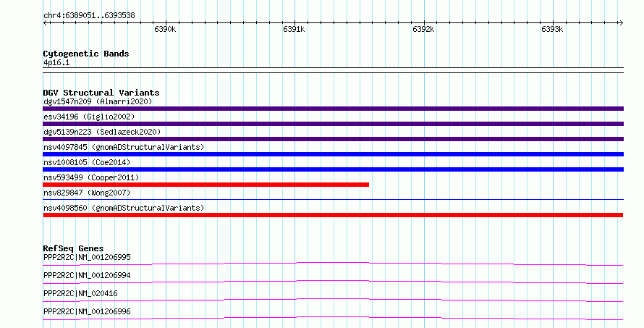Click the magenta intron line of NM_001206994
The image size is (644, 328).
click(x=333, y=281)
